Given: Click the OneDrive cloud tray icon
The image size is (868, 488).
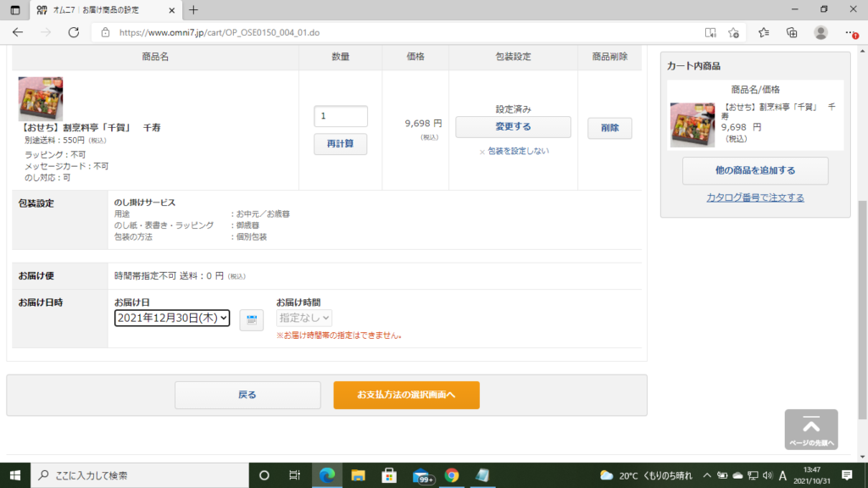Looking at the screenshot, I should tap(738, 475).
